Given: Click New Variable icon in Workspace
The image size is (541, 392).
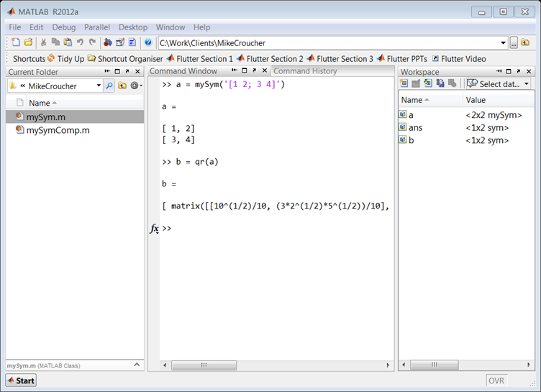Looking at the screenshot, I should click(404, 84).
